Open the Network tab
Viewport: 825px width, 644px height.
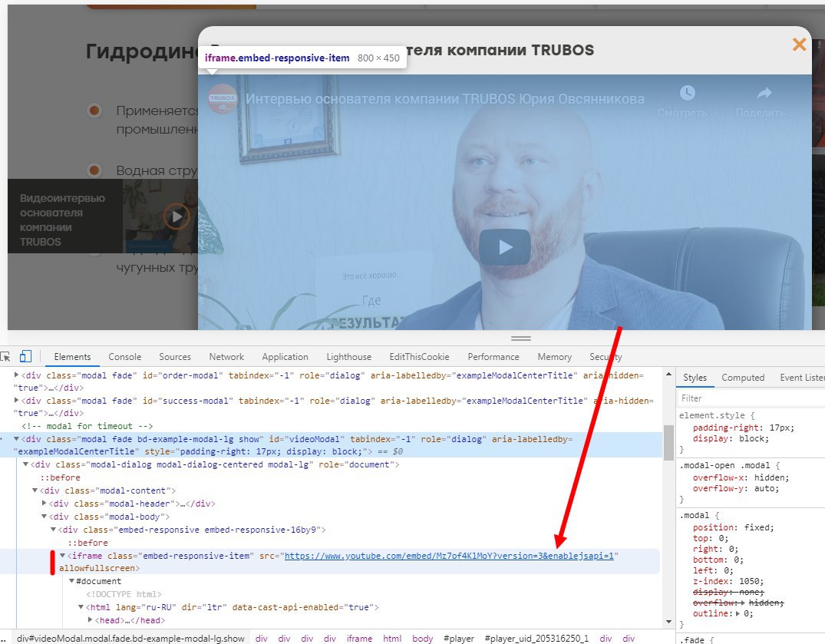226,357
